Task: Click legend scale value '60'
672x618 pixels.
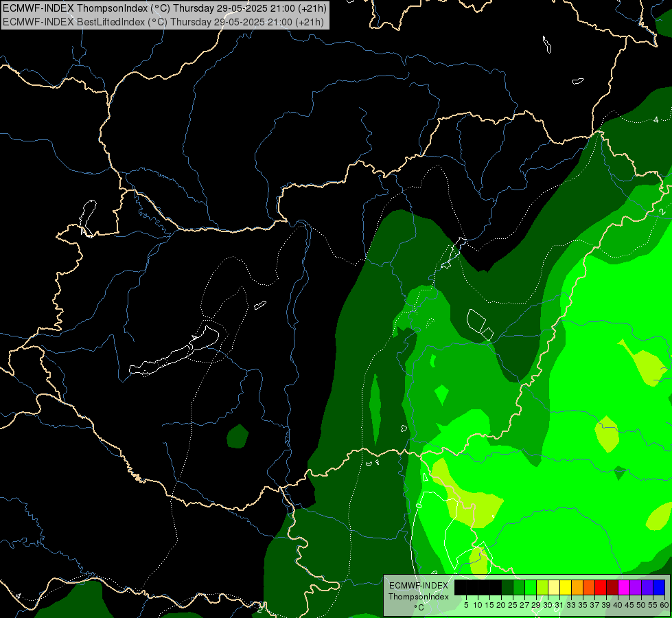Action: pyautogui.click(x=664, y=605)
